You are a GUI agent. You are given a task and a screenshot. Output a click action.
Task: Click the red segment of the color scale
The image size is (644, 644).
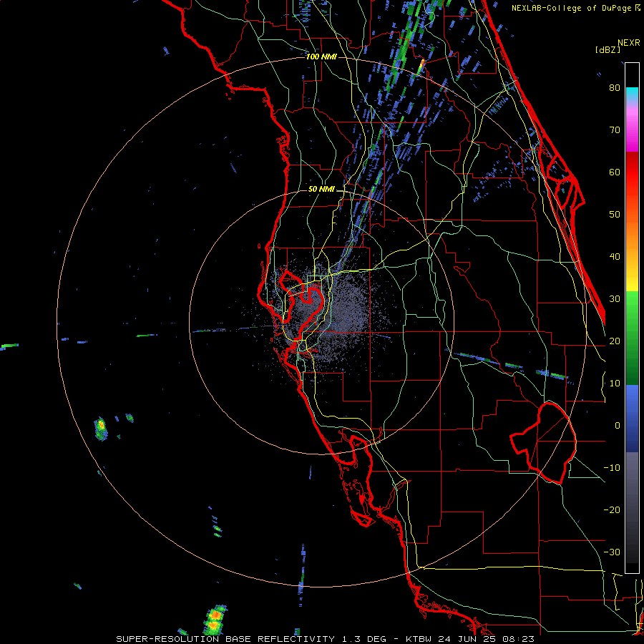(632, 172)
